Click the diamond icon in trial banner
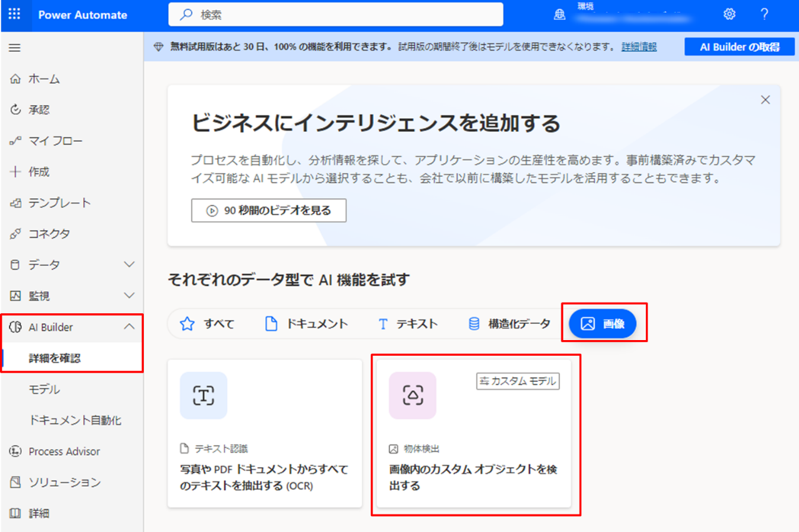The height and width of the screenshot is (532, 799). click(x=158, y=47)
